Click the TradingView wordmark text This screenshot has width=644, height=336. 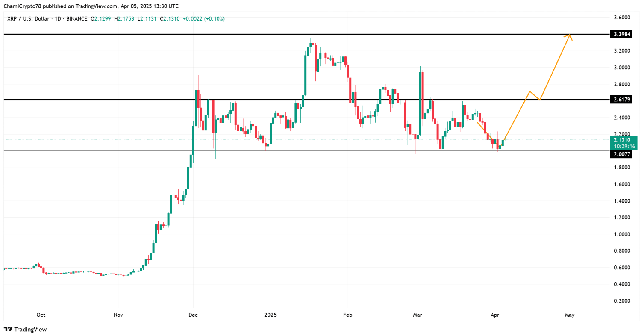click(x=30, y=329)
